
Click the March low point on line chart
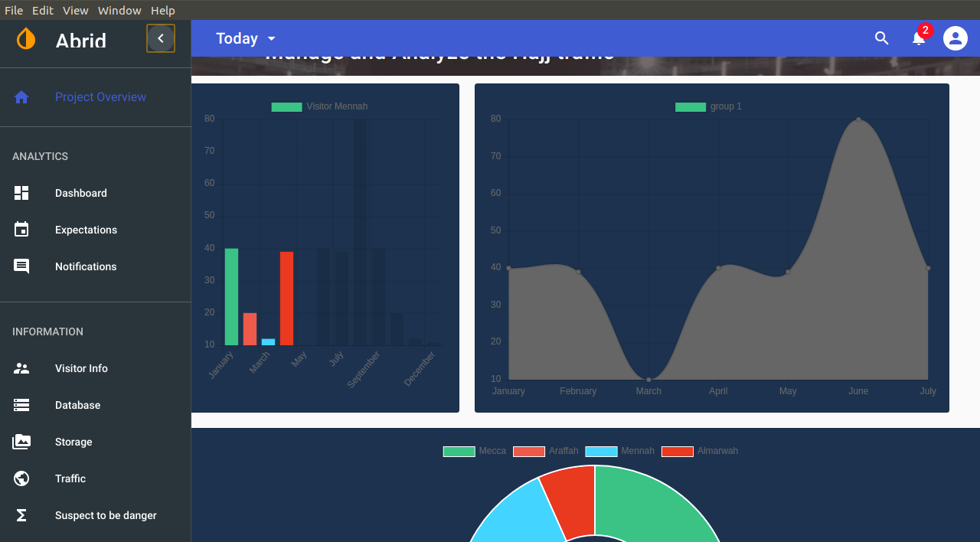point(648,380)
